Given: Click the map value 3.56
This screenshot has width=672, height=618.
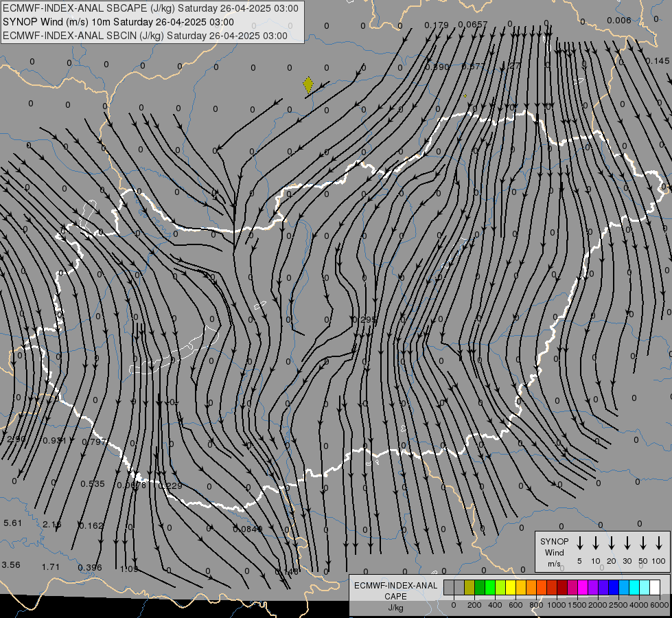Looking at the screenshot, I should pos(11,565).
